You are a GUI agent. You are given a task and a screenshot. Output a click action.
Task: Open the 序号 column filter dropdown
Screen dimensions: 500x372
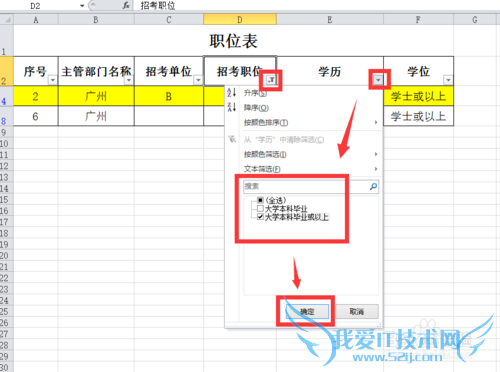tap(53, 80)
